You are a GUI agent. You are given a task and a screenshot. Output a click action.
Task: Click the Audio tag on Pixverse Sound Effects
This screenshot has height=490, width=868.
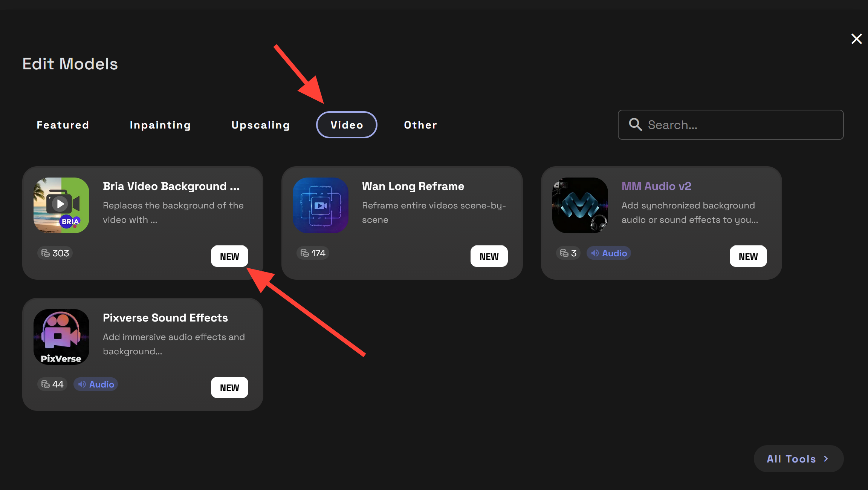click(x=96, y=384)
